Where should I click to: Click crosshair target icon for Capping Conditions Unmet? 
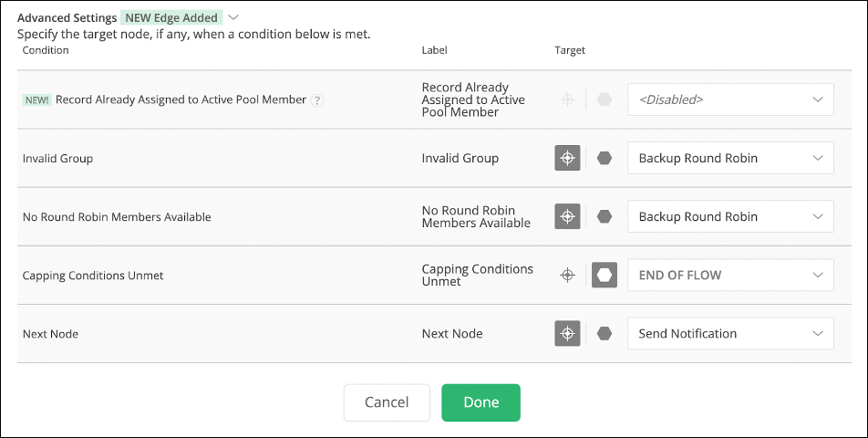[x=567, y=275]
